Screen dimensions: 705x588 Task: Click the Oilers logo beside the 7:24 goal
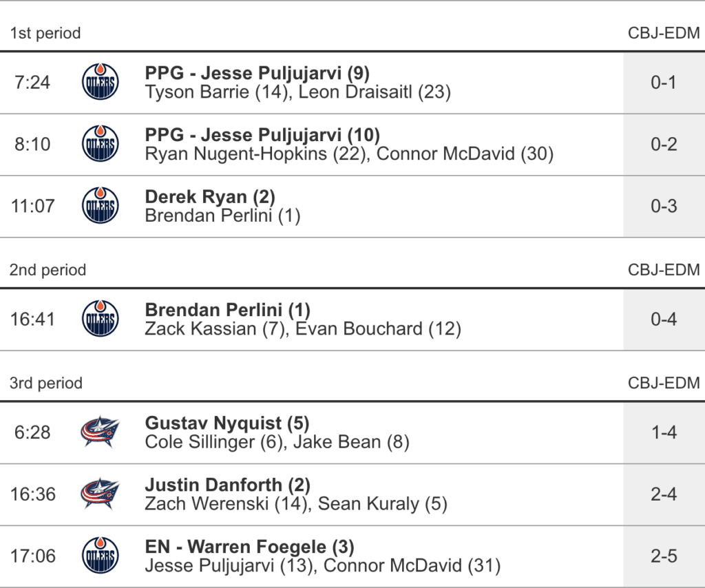(x=100, y=83)
